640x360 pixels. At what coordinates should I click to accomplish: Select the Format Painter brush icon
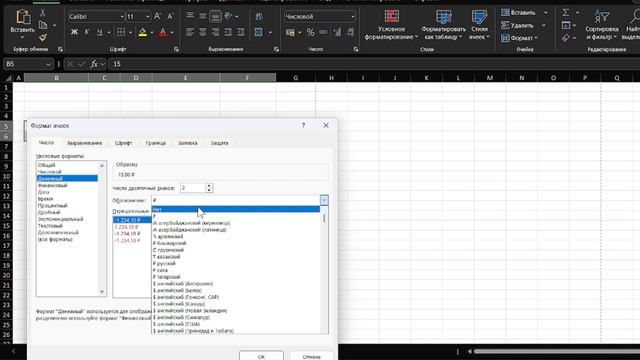tap(42, 38)
